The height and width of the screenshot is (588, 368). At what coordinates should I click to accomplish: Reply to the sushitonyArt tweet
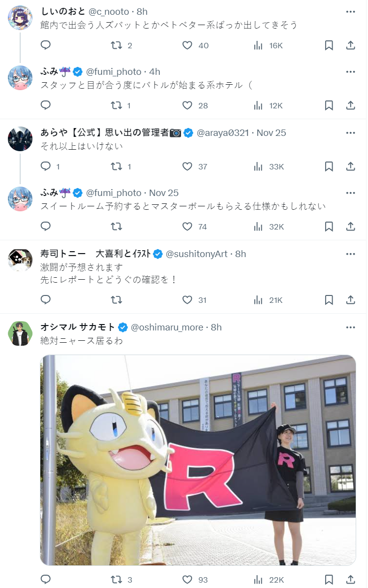click(45, 299)
